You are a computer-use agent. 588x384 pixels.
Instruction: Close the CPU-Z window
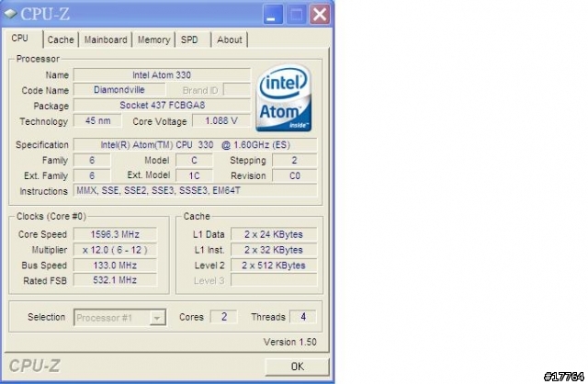coord(320,15)
